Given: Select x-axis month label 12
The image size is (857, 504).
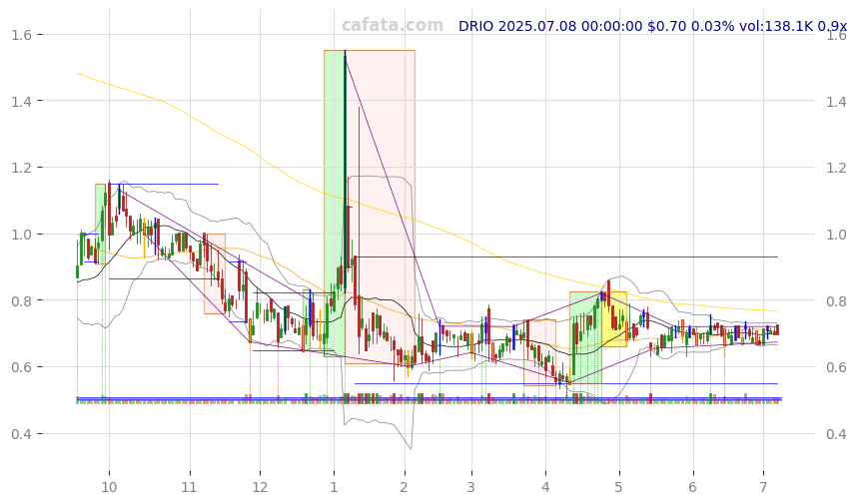Looking at the screenshot, I should (260, 487).
